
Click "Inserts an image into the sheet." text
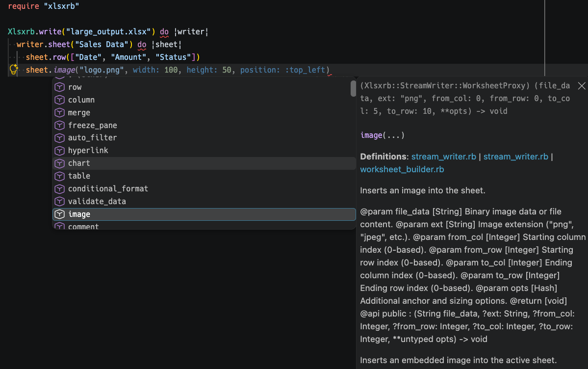coord(423,190)
